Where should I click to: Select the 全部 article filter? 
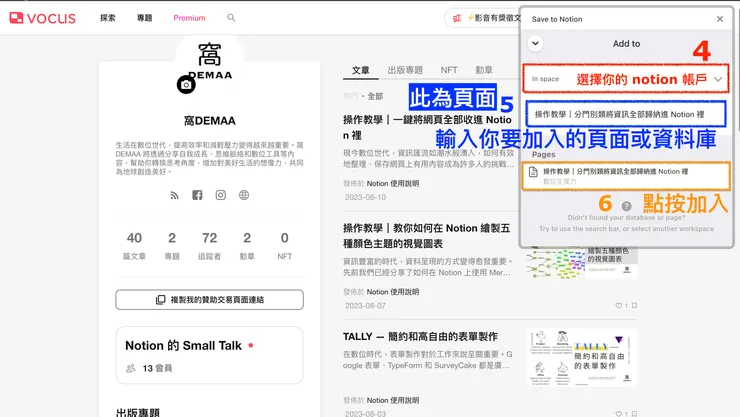(x=375, y=96)
